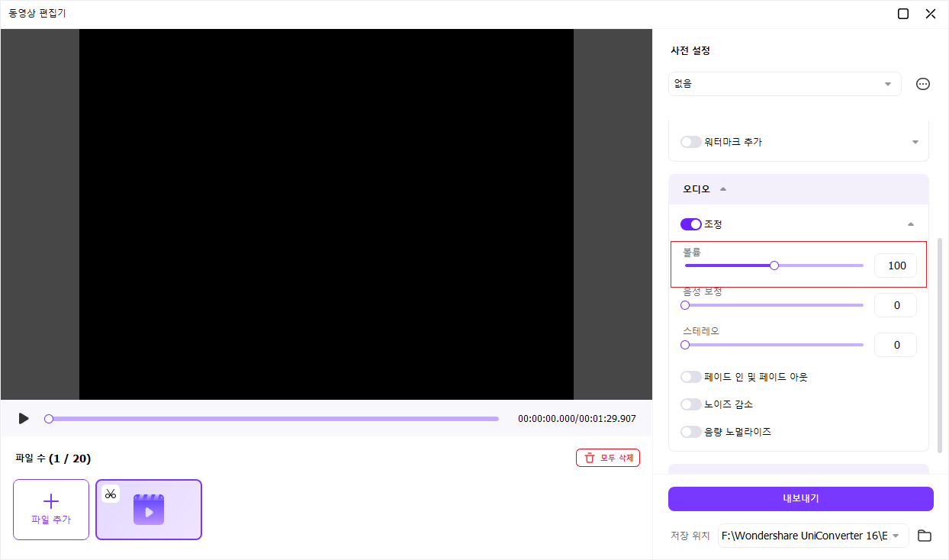Screen dimensions: 949x560
Task: Click the scissors trim icon on clip
Action: click(x=111, y=494)
